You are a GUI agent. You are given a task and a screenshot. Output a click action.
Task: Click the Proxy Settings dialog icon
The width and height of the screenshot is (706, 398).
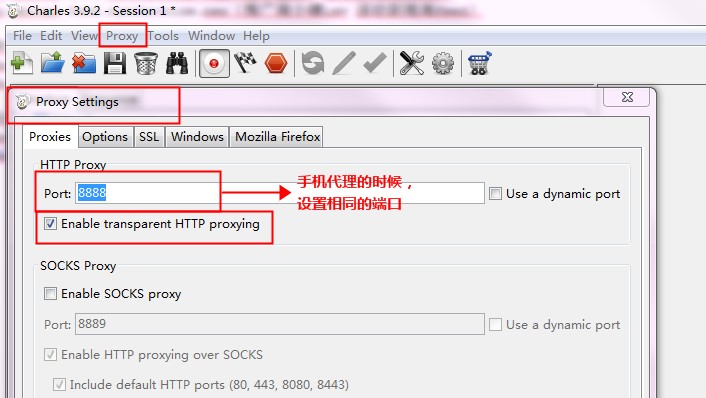pyautogui.click(x=23, y=102)
